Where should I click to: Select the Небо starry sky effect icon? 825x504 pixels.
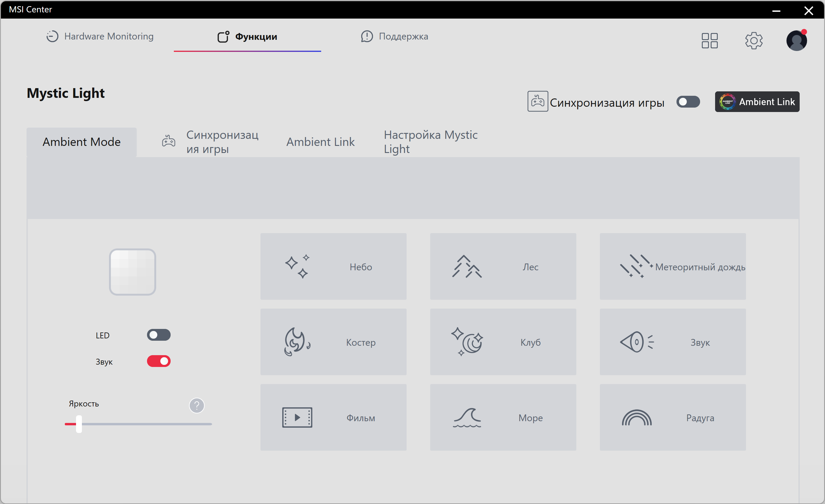point(297,266)
